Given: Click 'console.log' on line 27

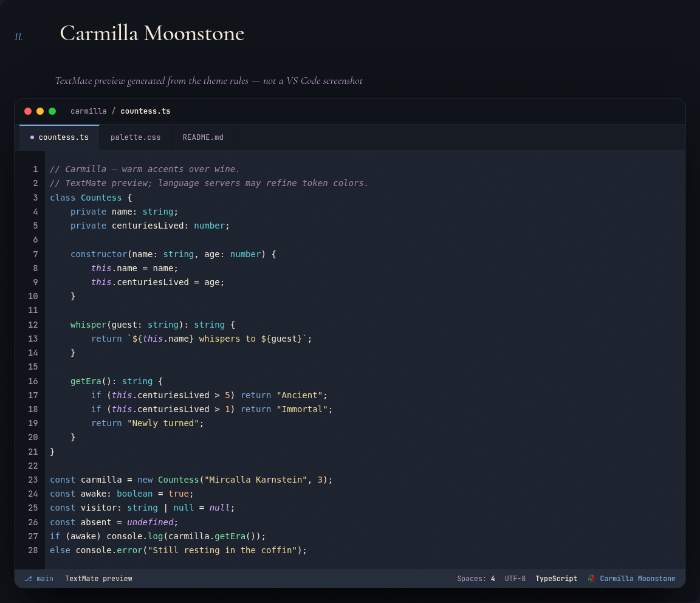Looking at the screenshot, I should click(x=135, y=536).
